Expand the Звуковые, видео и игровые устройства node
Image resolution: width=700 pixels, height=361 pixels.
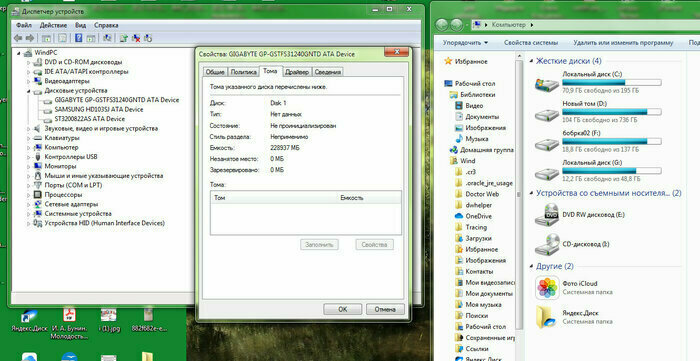29,129
